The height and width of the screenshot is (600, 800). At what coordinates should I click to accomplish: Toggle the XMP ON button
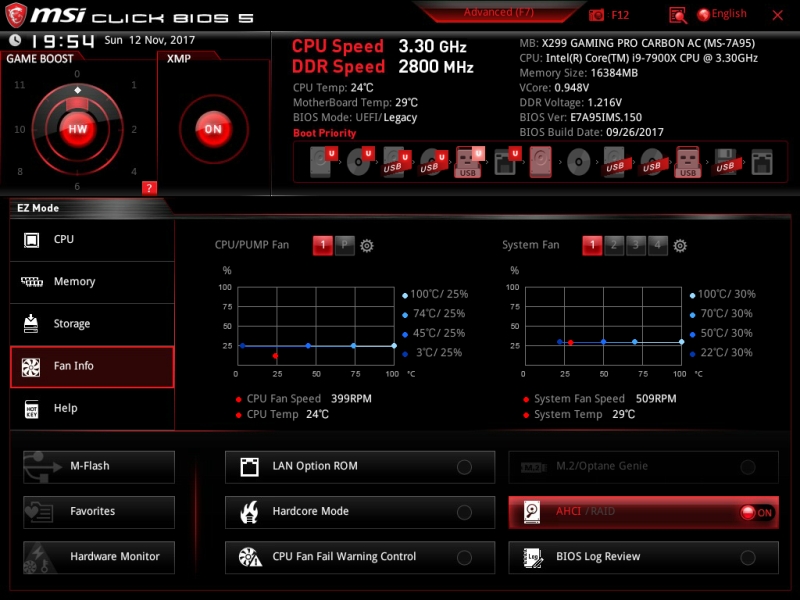coord(213,129)
